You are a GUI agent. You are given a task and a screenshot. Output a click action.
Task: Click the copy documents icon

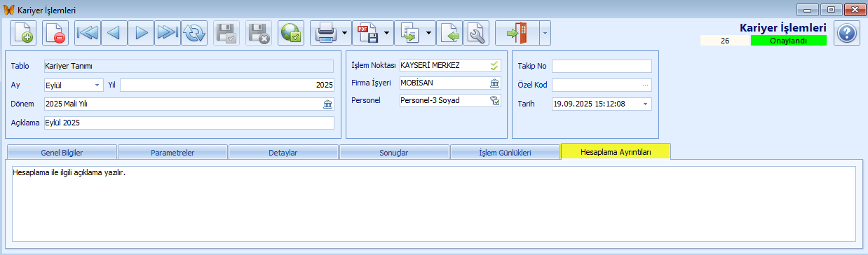(x=409, y=33)
